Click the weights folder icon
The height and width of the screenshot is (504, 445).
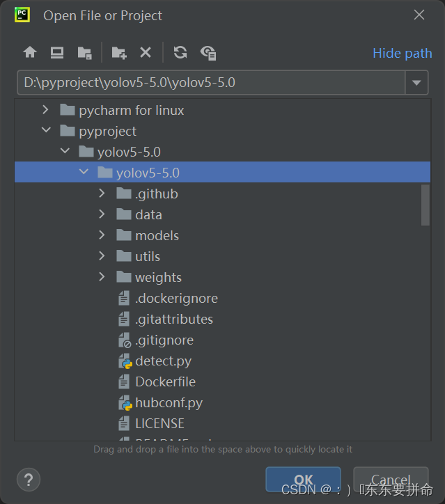124,277
